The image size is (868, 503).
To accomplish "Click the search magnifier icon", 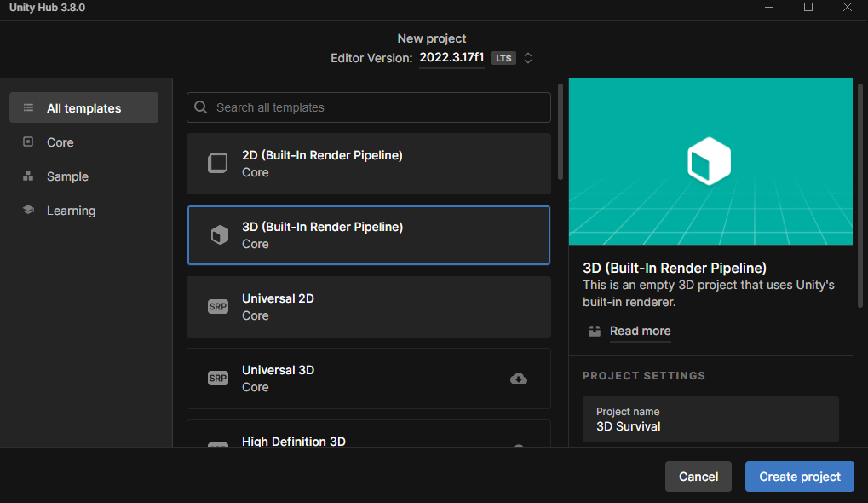I will [x=201, y=107].
